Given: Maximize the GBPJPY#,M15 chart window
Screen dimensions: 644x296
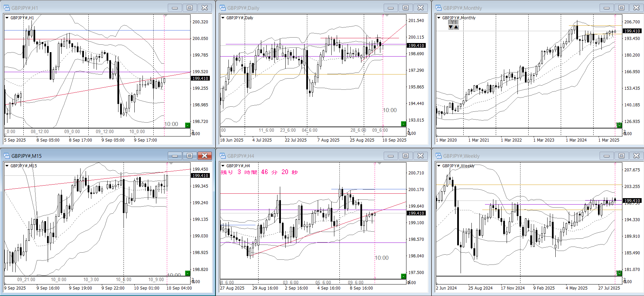Looking at the screenshot, I should point(190,156).
